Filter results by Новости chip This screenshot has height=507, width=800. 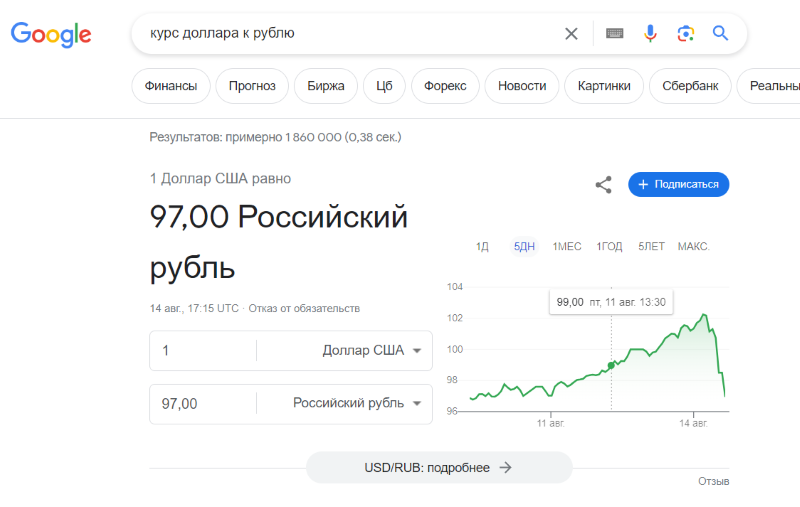pos(522,86)
